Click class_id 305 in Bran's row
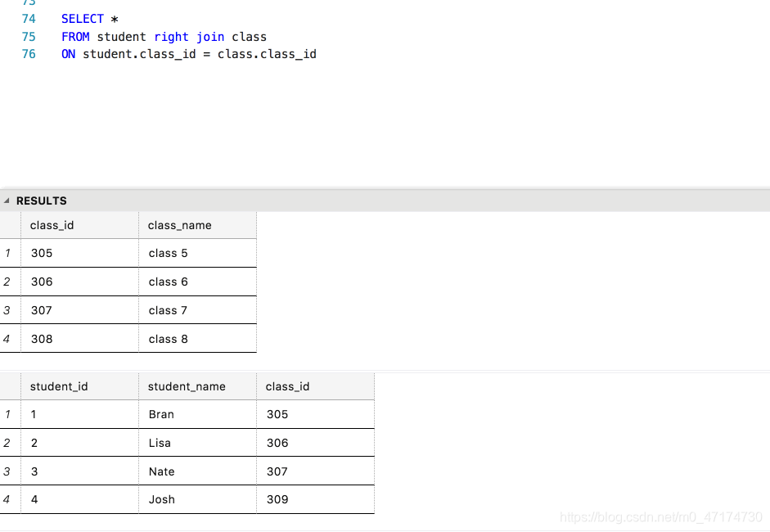 click(316, 415)
